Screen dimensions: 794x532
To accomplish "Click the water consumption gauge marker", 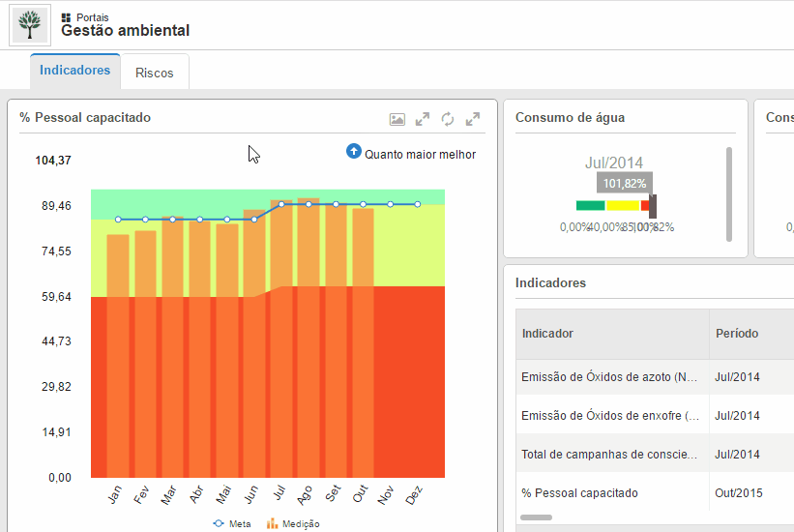I will pyautogui.click(x=653, y=205).
